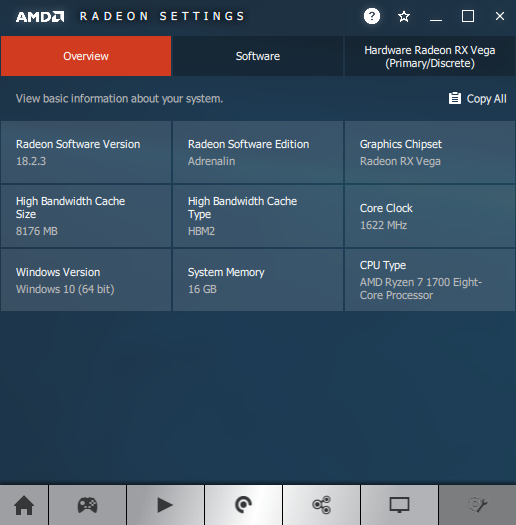The image size is (516, 525).
Task: Select the Overview tab
Action: click(86, 56)
